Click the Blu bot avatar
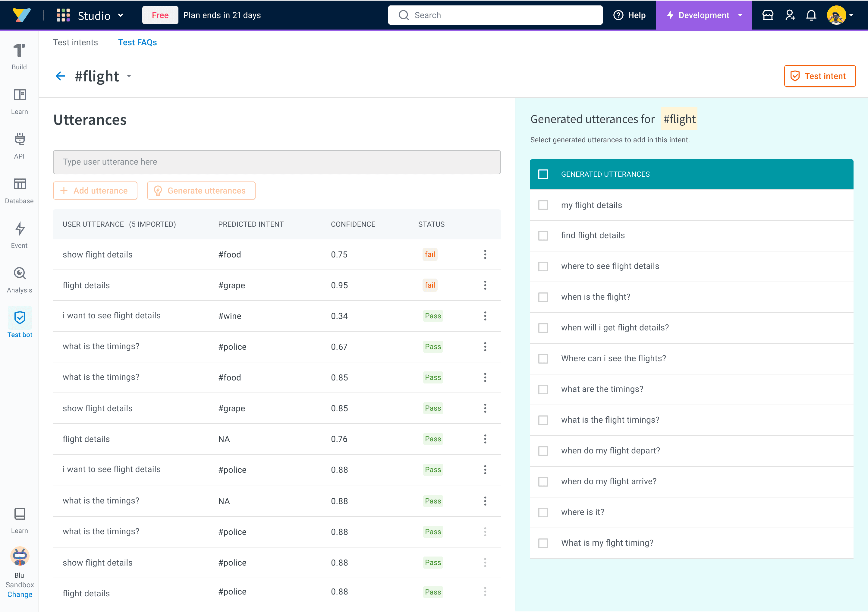 pos(20,556)
